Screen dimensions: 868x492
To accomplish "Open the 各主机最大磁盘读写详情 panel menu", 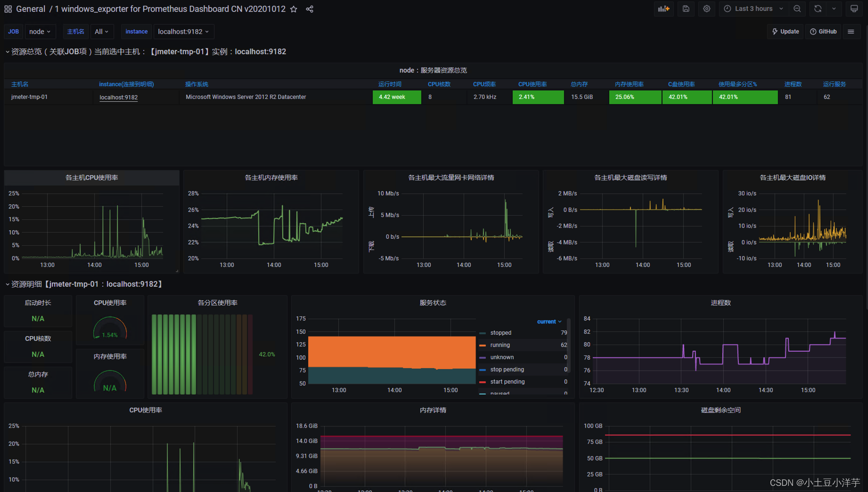I will (631, 177).
